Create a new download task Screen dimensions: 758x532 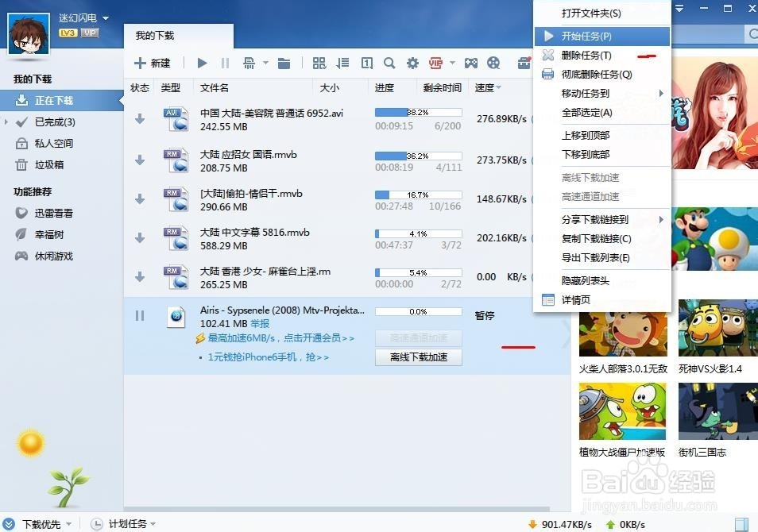coord(151,63)
